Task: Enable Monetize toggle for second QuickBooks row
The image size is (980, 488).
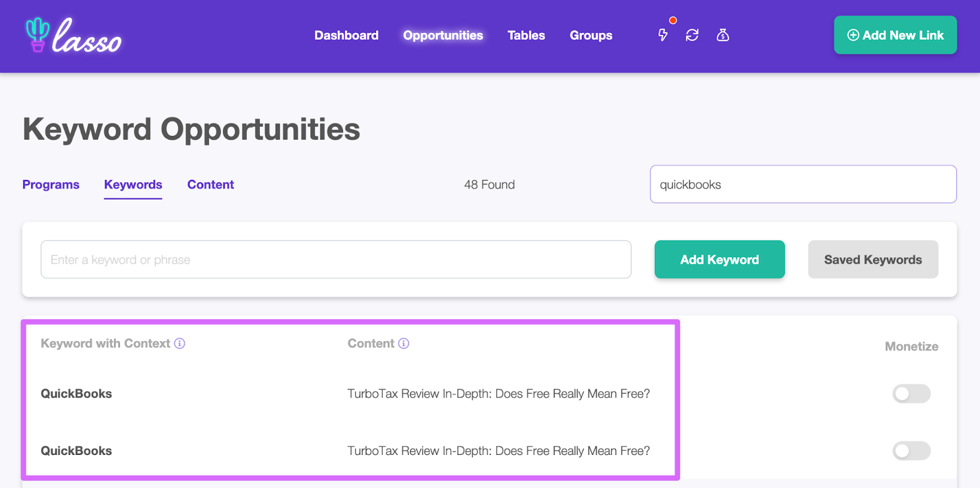Action: (x=911, y=451)
